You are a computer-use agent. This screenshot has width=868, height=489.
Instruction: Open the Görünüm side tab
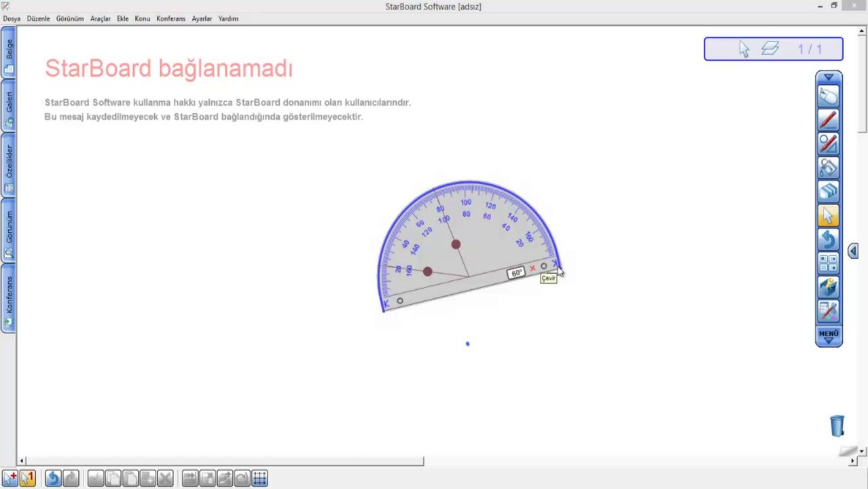9,232
